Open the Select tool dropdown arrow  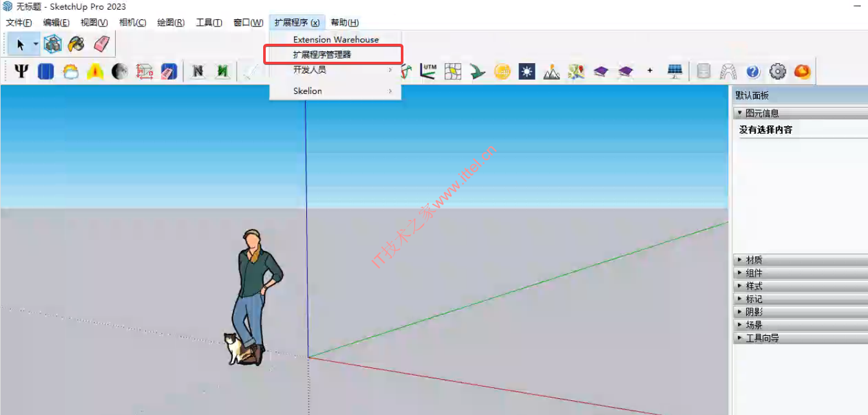35,44
